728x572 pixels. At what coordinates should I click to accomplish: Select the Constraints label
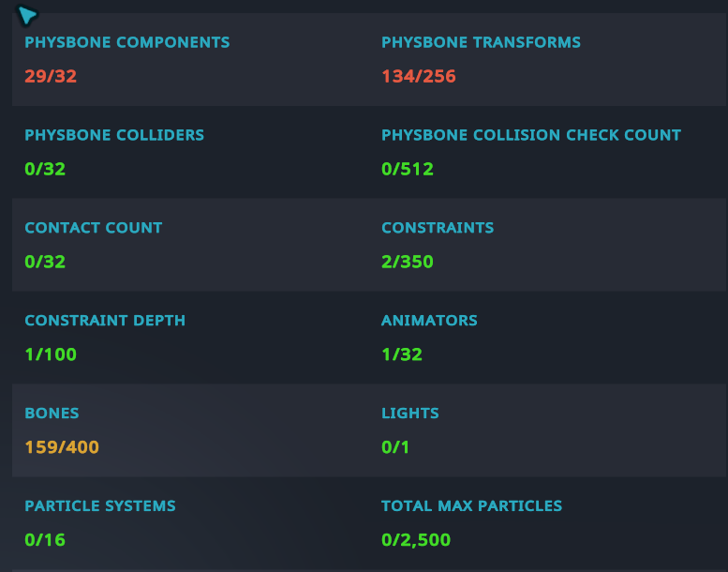tap(438, 228)
